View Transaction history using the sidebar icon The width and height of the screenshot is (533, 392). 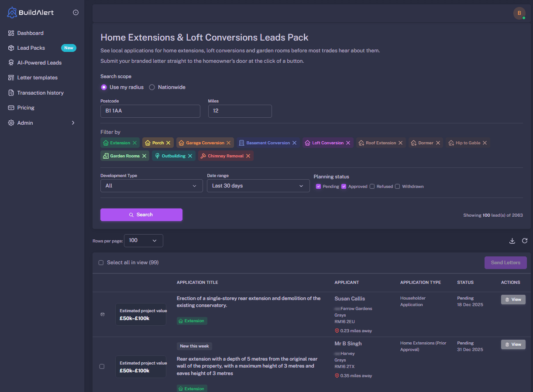(x=10, y=92)
